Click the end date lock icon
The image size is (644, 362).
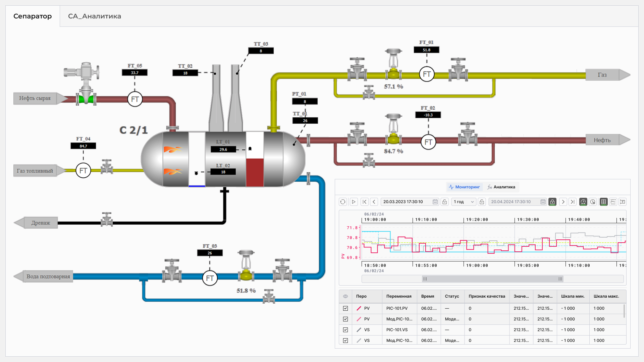click(552, 202)
